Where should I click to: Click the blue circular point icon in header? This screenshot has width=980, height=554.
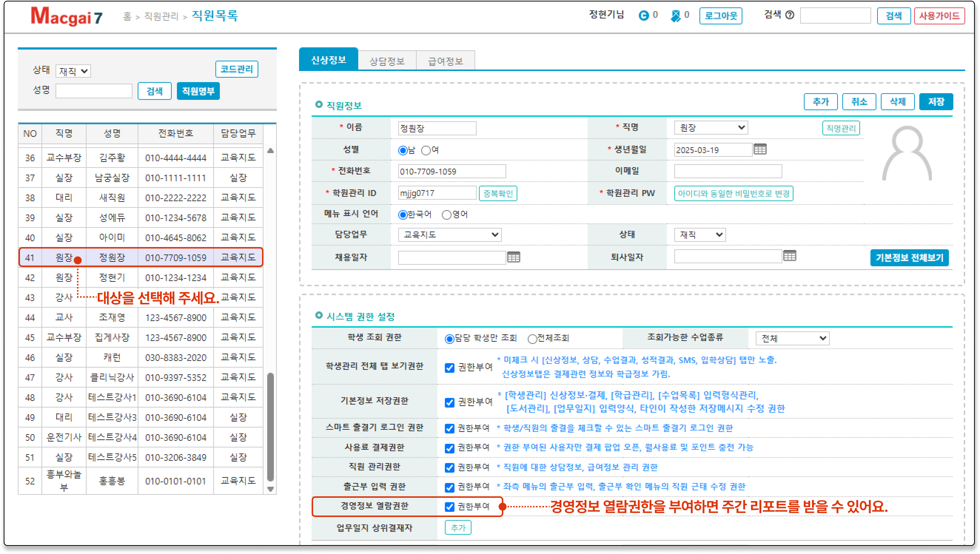[x=644, y=15]
